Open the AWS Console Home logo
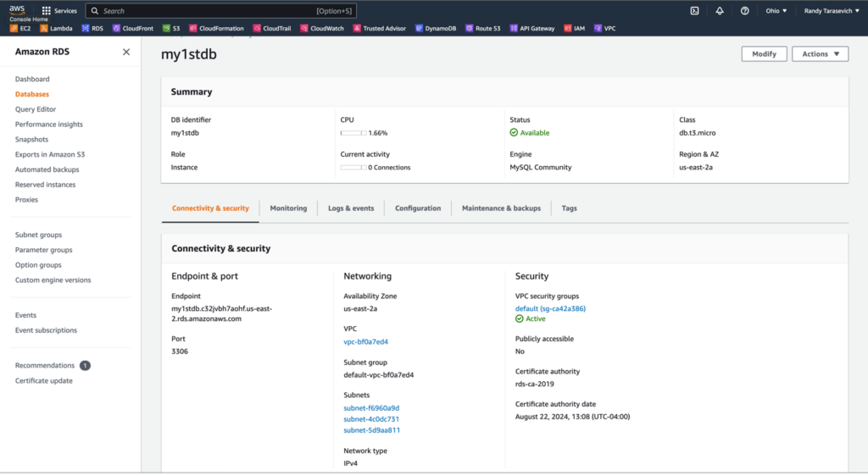Image resolution: width=868 pixels, height=476 pixels. pyautogui.click(x=17, y=9)
